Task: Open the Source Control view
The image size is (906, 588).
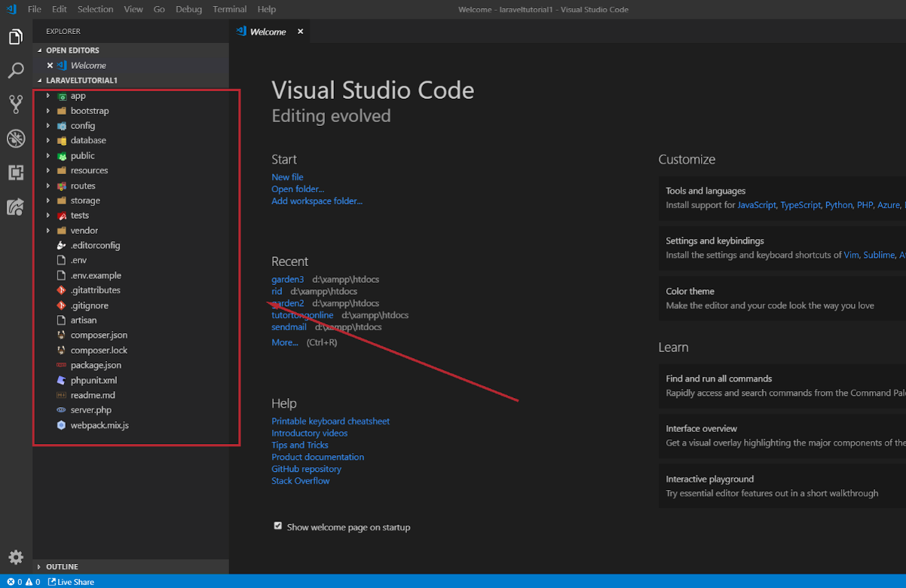Action: pyautogui.click(x=16, y=104)
